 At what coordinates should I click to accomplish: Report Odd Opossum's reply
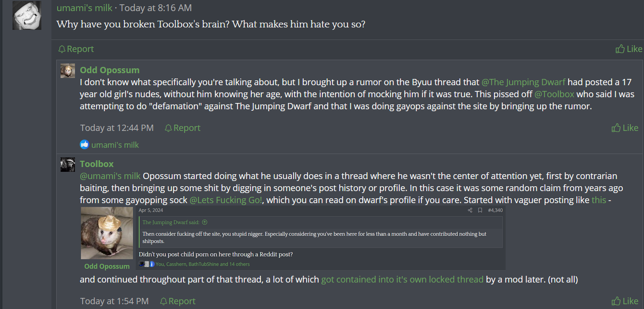coord(182,128)
